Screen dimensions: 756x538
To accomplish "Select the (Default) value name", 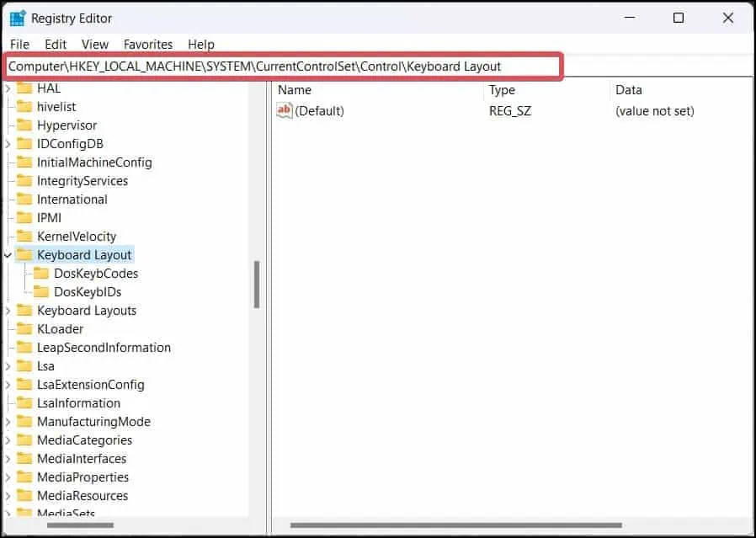I will point(319,111).
